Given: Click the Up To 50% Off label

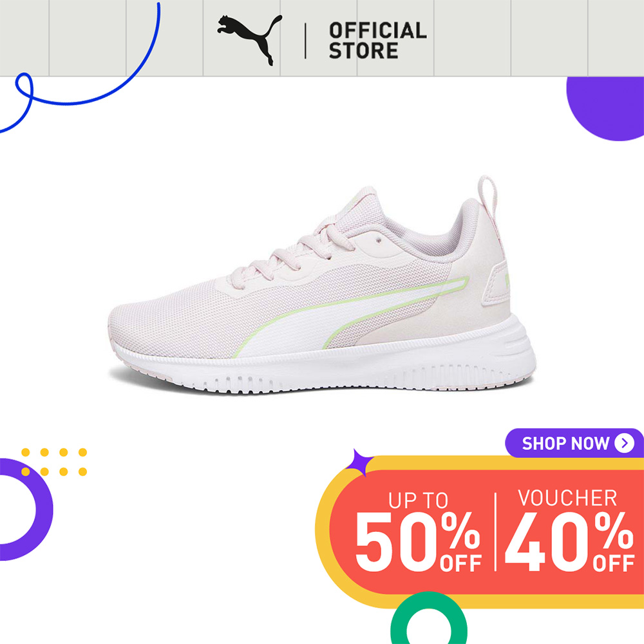Looking at the screenshot, I should click(418, 532).
